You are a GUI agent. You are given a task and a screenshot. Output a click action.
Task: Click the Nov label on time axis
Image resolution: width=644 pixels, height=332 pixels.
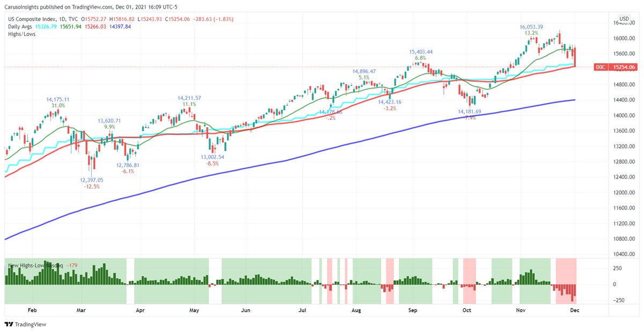(520, 311)
